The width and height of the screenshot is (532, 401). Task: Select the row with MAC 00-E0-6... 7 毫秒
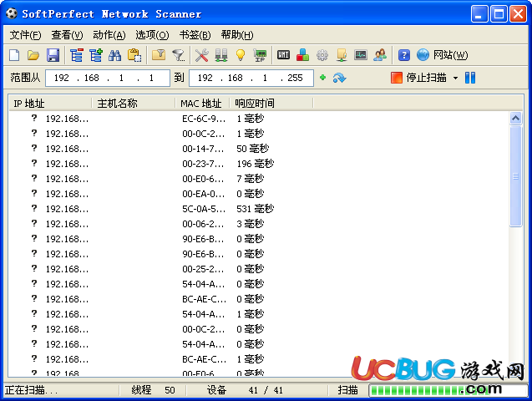pyautogui.click(x=259, y=179)
